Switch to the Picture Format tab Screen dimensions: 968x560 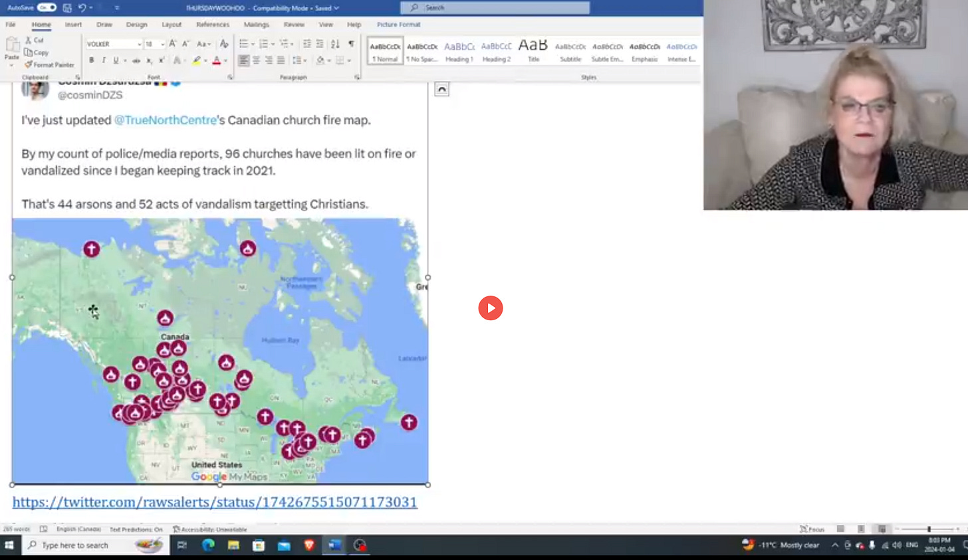pyautogui.click(x=398, y=25)
